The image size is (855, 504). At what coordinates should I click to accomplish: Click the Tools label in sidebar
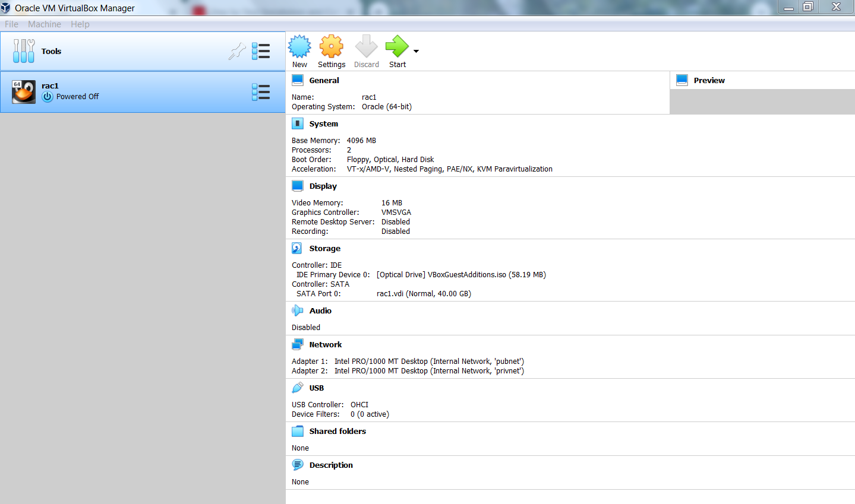coord(51,51)
